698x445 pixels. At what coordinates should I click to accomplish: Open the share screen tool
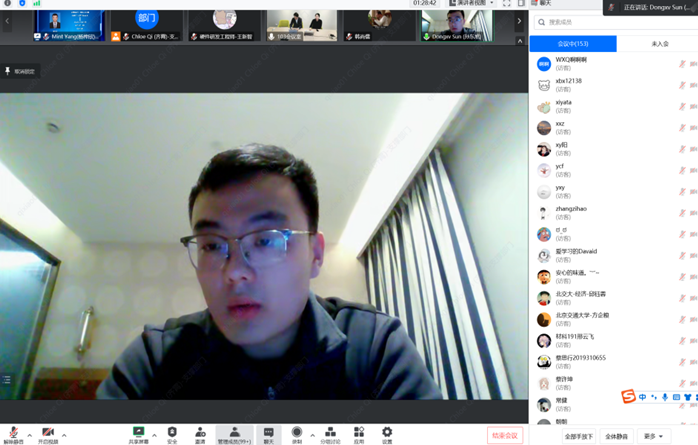point(138,433)
